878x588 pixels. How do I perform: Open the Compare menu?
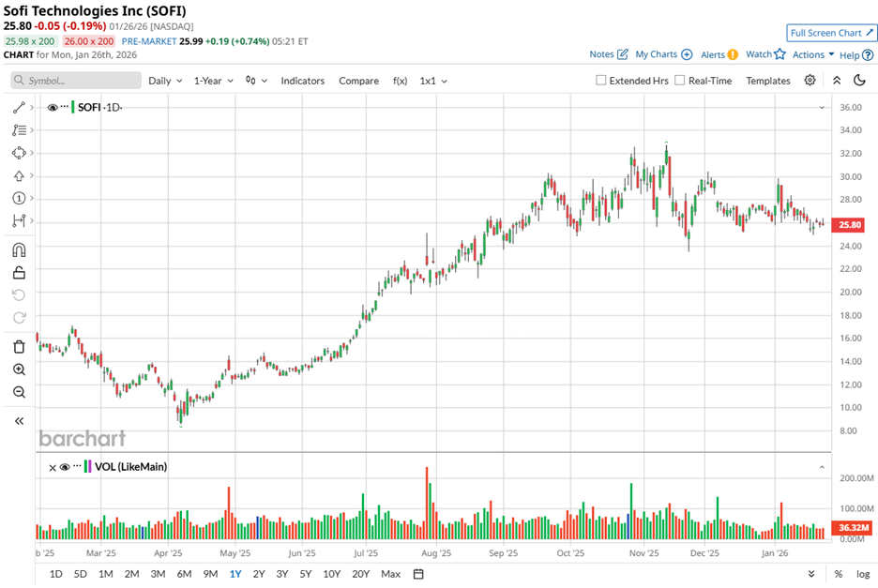click(358, 81)
